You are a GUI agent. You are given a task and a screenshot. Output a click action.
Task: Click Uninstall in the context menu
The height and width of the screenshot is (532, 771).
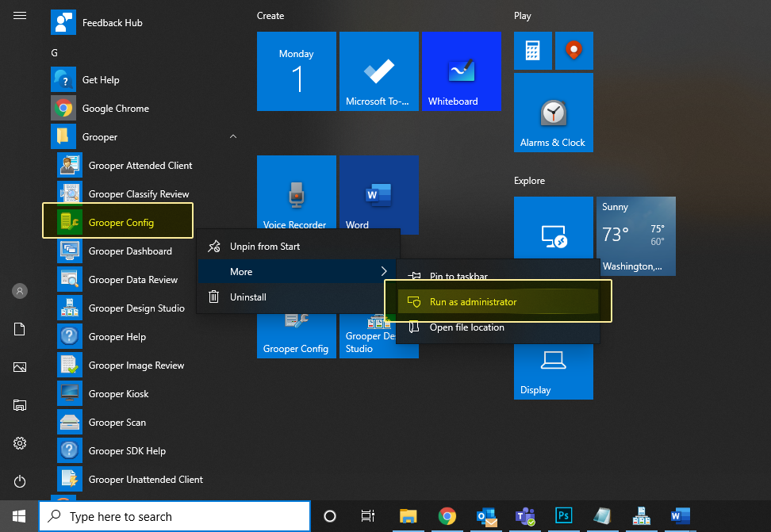[247, 297]
